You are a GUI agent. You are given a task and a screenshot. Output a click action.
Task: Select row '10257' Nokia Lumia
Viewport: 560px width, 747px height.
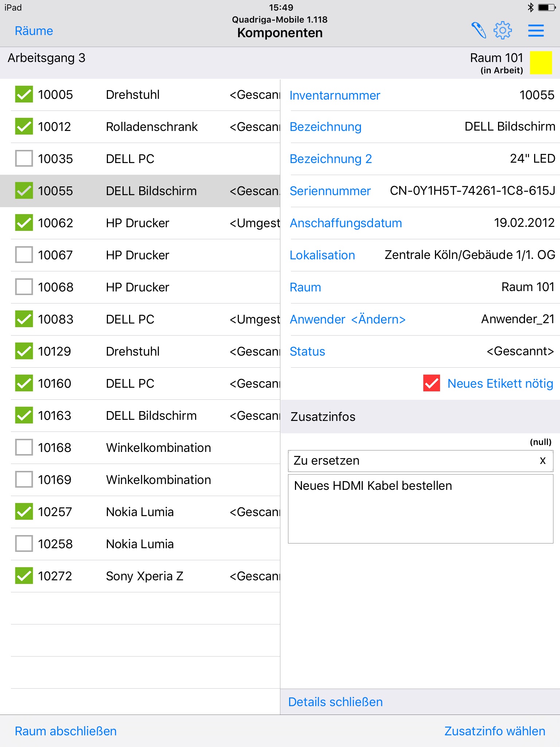point(140,512)
